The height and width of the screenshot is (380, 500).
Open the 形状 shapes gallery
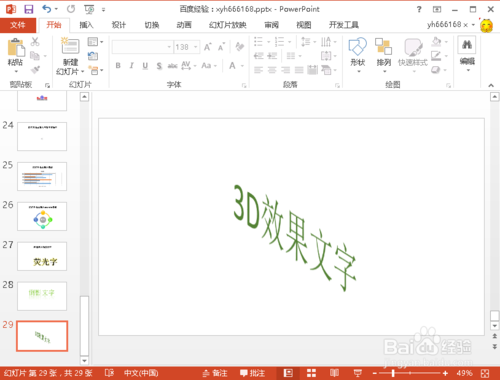click(x=357, y=55)
